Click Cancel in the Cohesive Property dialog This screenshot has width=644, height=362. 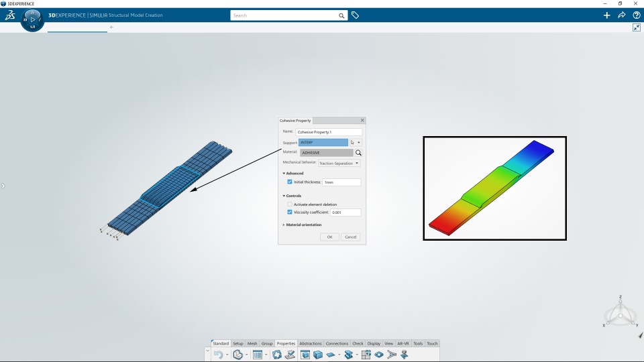click(350, 237)
